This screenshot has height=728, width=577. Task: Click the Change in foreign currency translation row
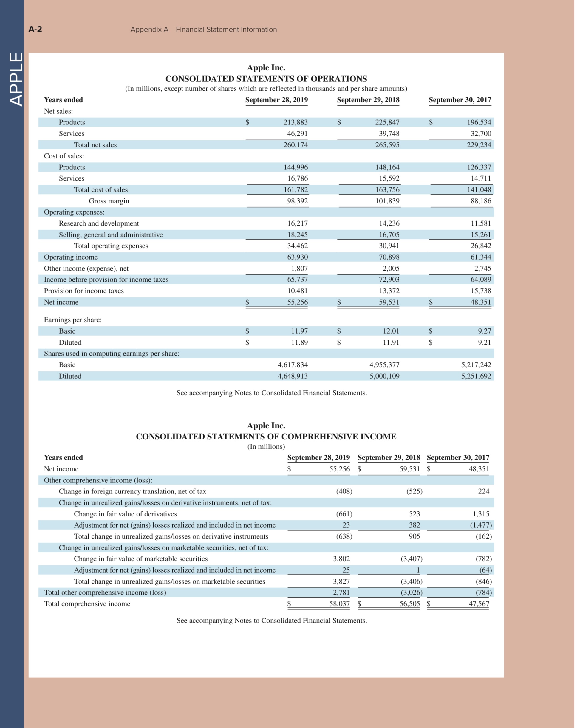coord(133,491)
